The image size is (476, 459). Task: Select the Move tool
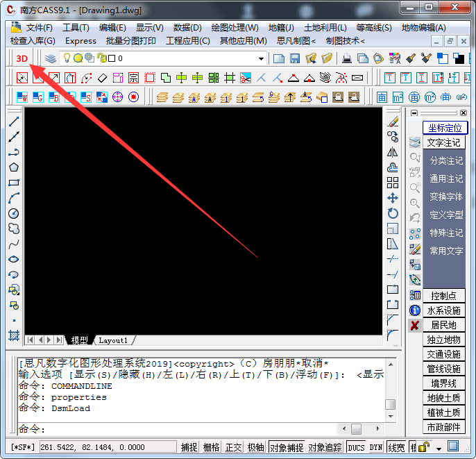point(393,198)
